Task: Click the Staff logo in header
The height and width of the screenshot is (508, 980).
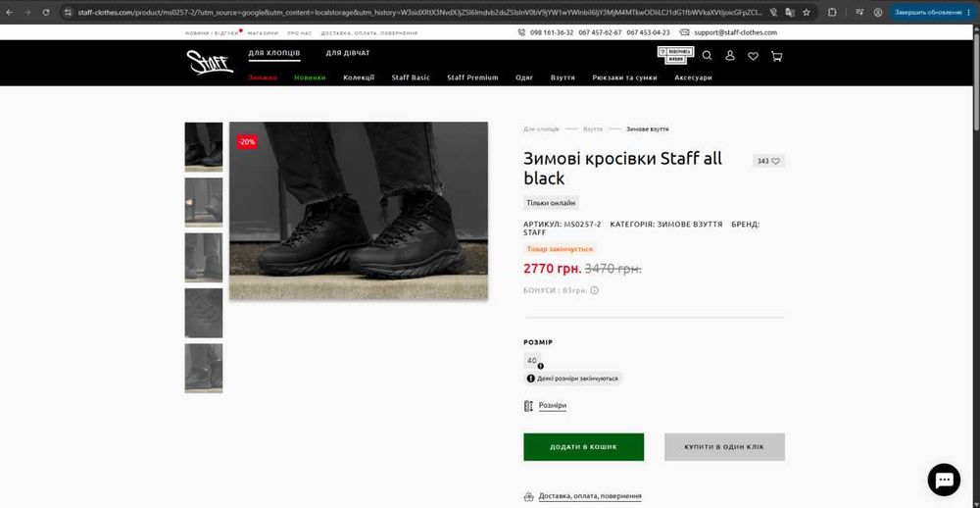Action: point(210,63)
